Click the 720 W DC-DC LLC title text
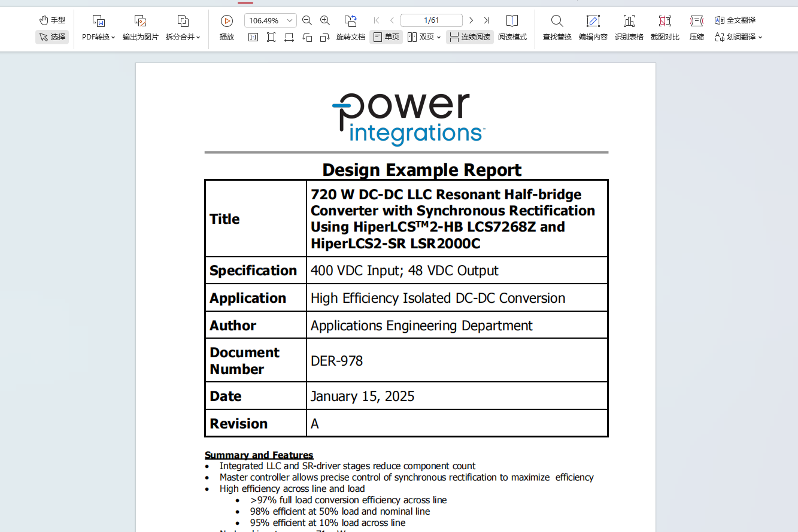Viewport: 798px width, 532px height. [x=453, y=219]
